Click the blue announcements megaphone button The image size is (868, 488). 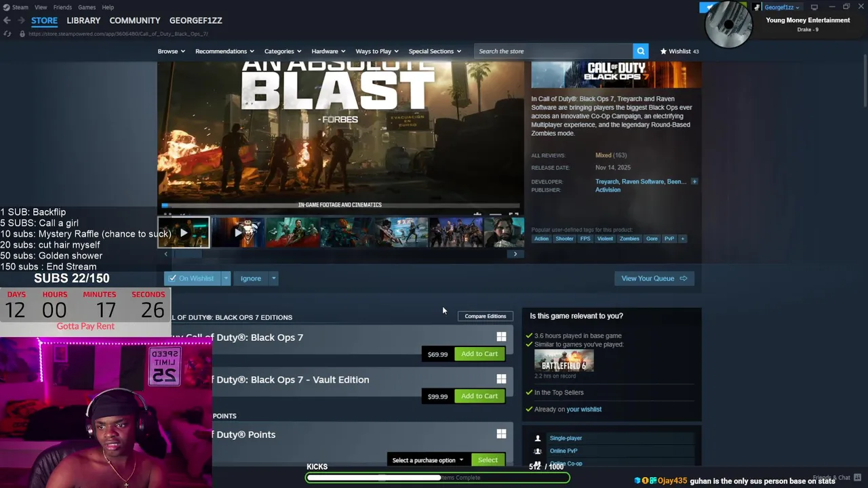tap(709, 7)
